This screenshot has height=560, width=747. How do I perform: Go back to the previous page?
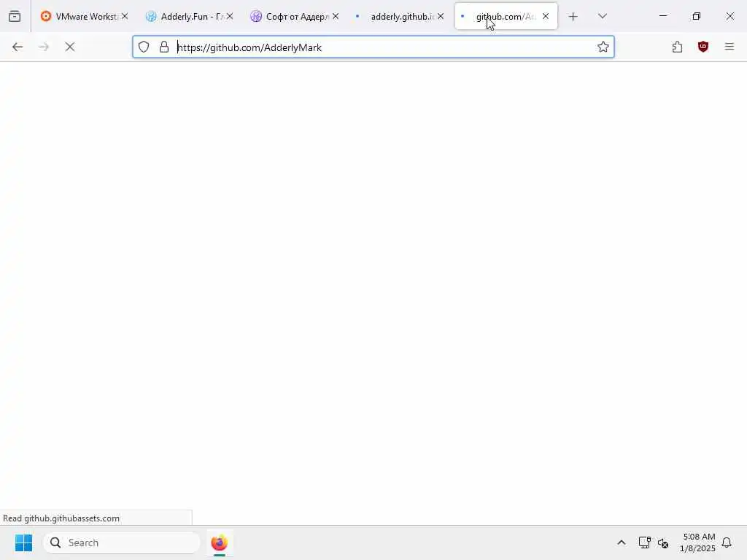[18, 47]
